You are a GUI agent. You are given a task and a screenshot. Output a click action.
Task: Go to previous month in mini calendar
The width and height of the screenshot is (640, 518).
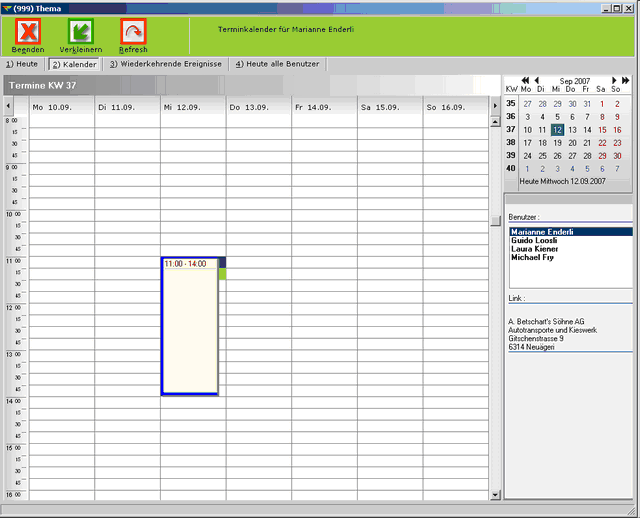tap(536, 80)
